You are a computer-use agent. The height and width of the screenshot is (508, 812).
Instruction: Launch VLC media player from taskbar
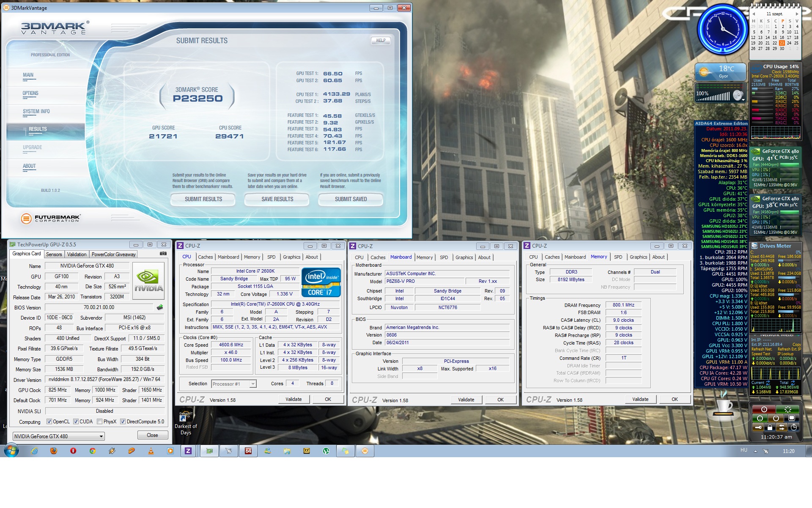click(x=151, y=451)
